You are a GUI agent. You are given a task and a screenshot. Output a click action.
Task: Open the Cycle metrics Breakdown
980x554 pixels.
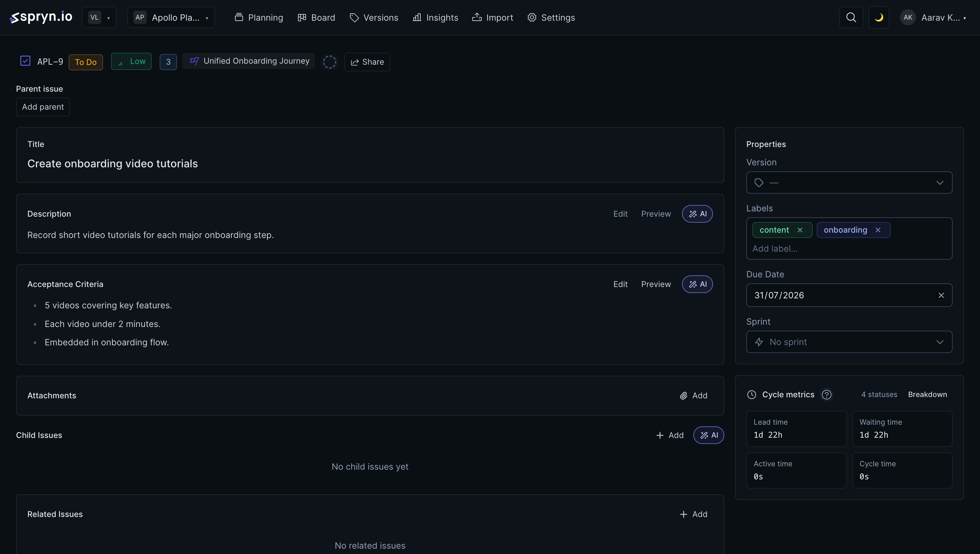[x=927, y=395]
